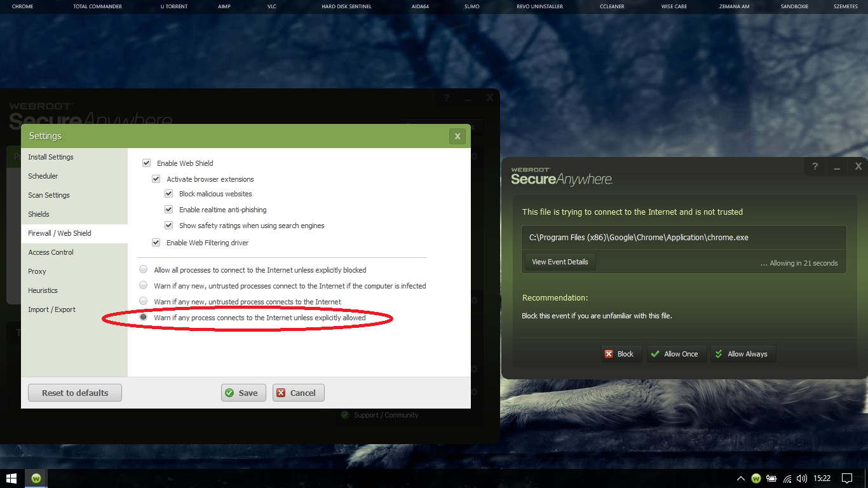The image size is (868, 488).
Task: Uncheck Enable Web Shield checkbox
Action: [147, 163]
